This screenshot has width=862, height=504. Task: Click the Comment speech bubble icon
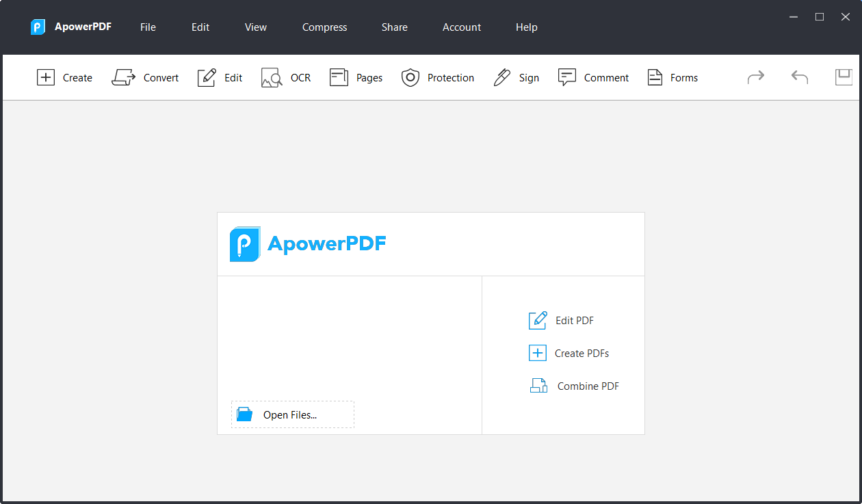pyautogui.click(x=567, y=77)
